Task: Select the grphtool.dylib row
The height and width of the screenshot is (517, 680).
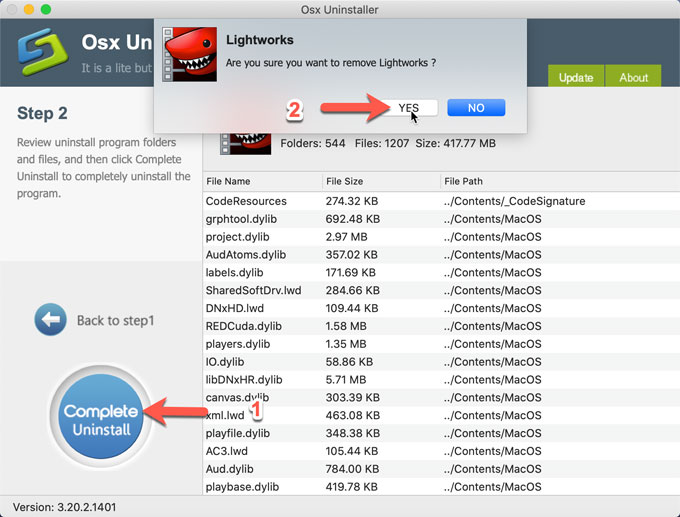Action: click(238, 219)
